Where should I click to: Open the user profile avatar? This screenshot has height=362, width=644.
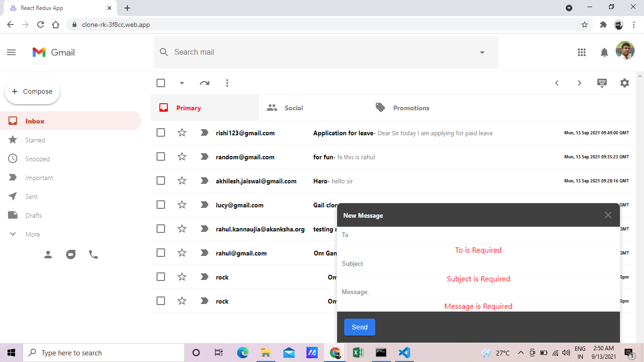pos(625,50)
